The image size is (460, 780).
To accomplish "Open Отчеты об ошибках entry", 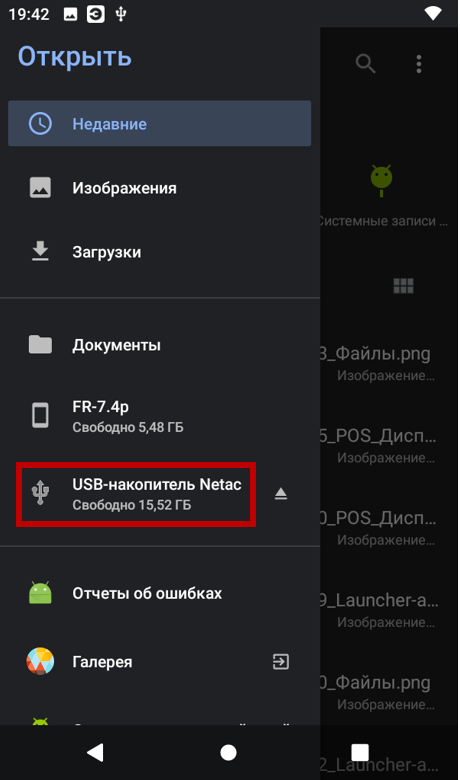I will point(160,593).
